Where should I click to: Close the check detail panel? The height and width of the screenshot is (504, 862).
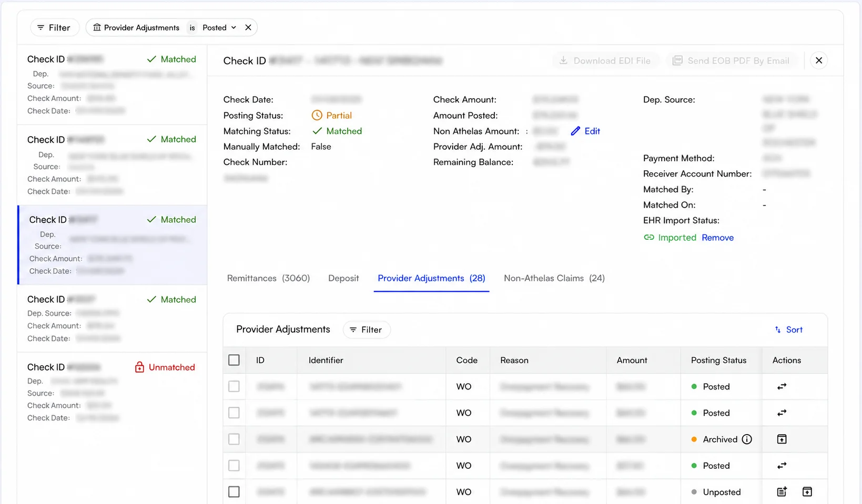pos(818,60)
